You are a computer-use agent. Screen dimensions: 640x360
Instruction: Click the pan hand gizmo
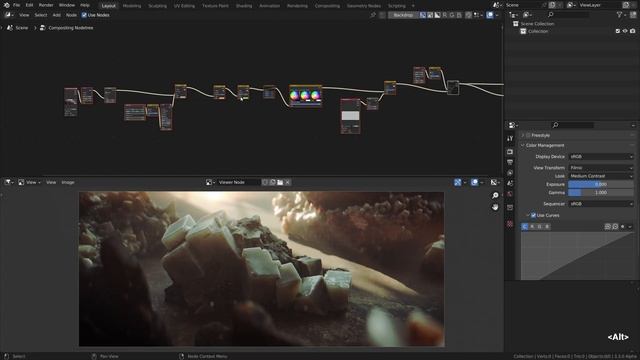click(495, 207)
